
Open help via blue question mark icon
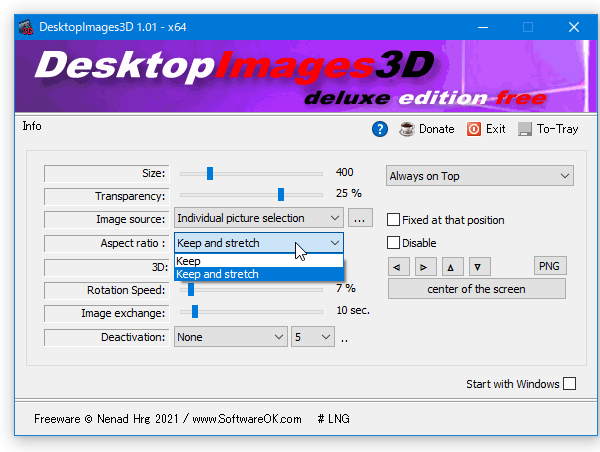(380, 129)
